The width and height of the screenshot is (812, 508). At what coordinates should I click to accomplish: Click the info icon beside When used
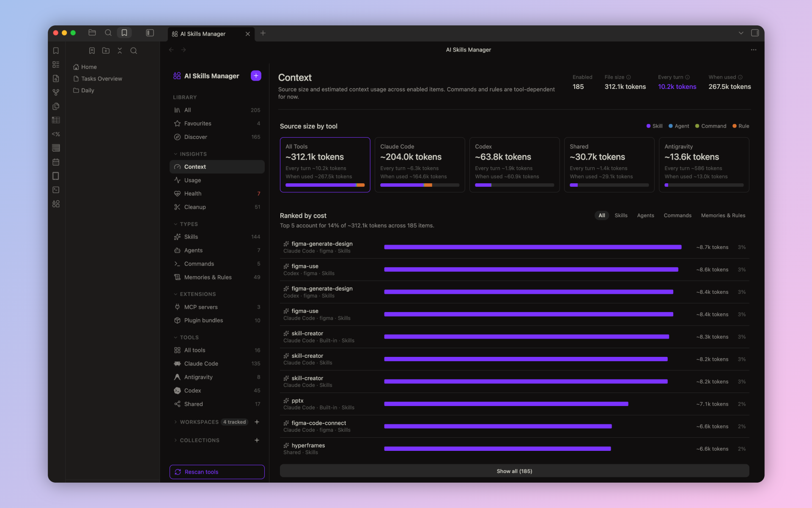(x=740, y=77)
